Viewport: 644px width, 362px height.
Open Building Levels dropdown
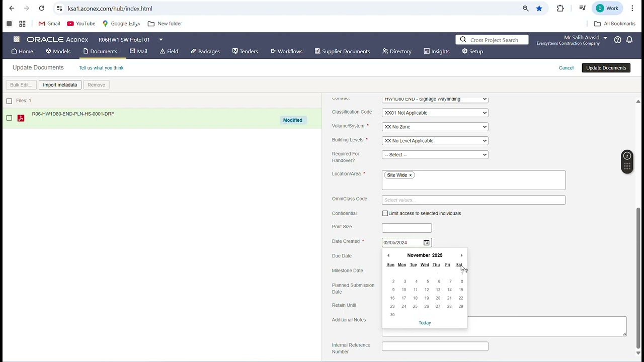click(x=435, y=141)
